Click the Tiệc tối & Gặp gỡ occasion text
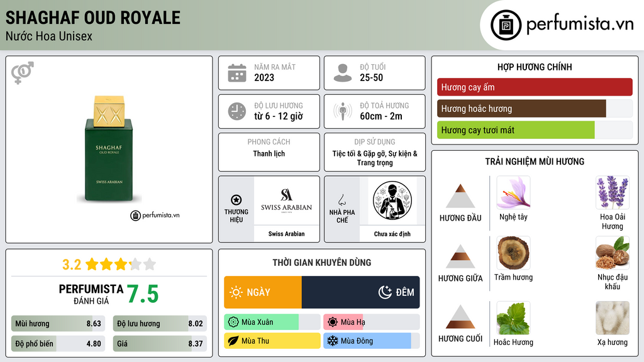The image size is (644, 362). (375, 158)
